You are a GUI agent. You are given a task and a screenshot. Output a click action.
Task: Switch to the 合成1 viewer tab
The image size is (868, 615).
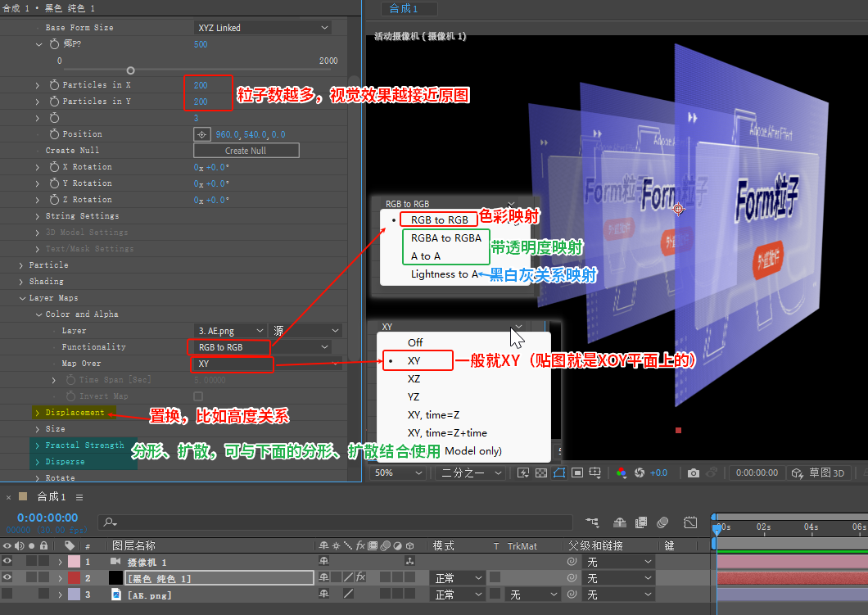coord(409,8)
